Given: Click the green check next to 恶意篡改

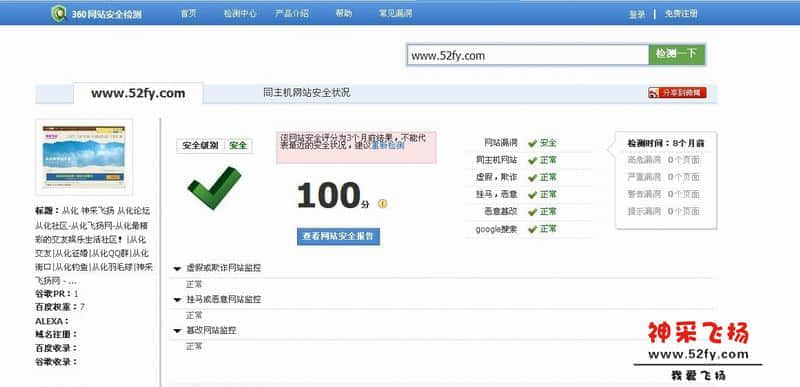Looking at the screenshot, I should [533, 212].
